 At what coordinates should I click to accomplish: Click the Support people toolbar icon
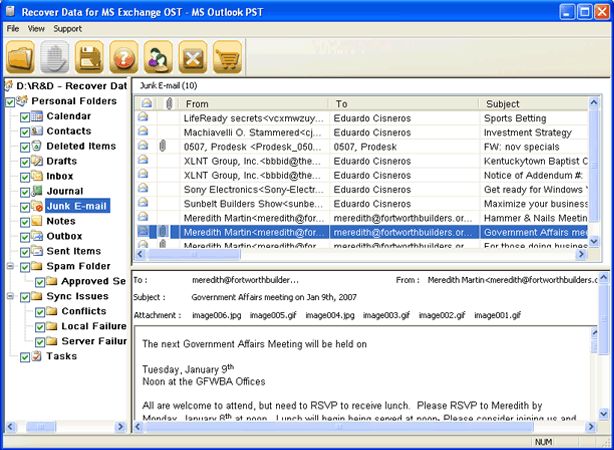tap(159, 56)
